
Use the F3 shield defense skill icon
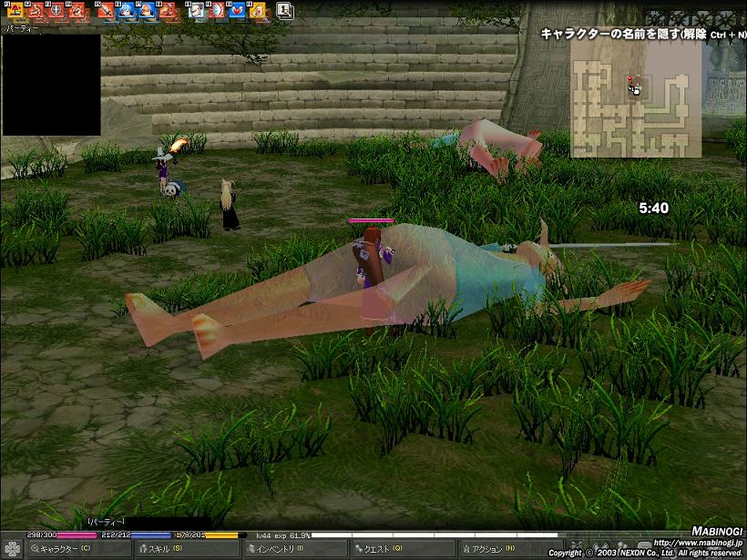point(56,10)
